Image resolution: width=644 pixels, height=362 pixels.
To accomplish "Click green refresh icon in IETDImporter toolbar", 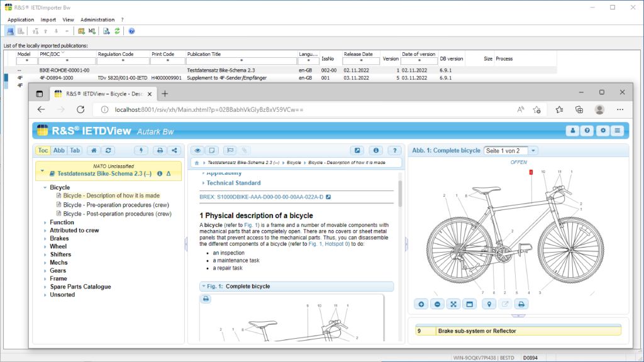I will [117, 31].
